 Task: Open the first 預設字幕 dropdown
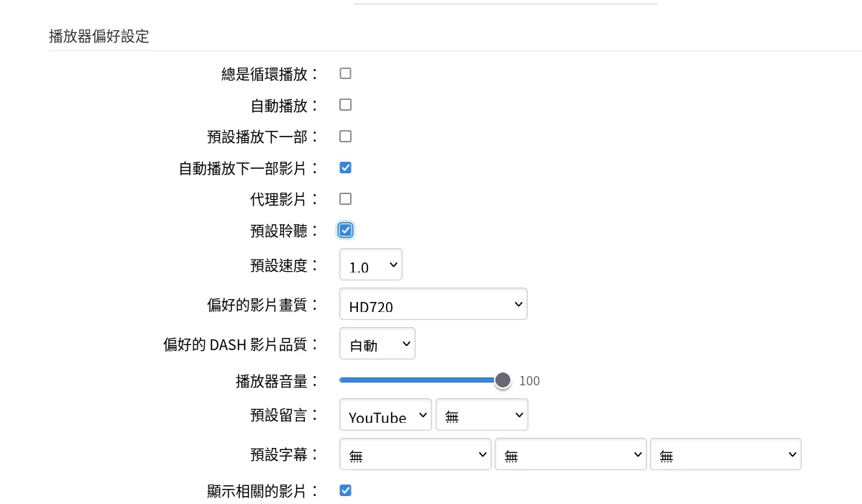[x=416, y=454]
